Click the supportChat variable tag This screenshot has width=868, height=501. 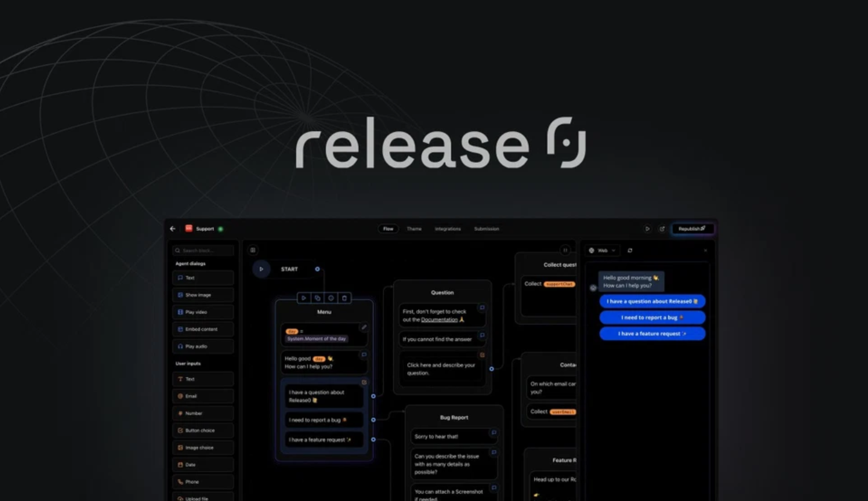(559, 284)
